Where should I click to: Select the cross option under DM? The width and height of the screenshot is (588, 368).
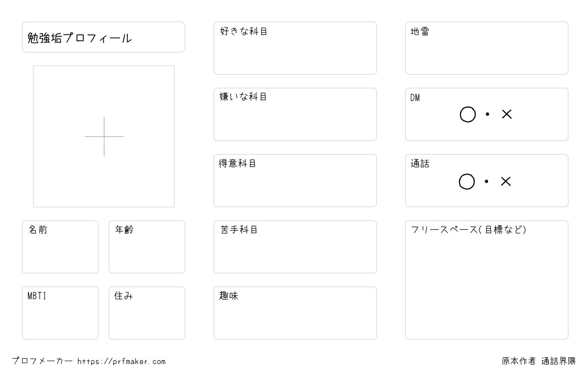click(507, 114)
